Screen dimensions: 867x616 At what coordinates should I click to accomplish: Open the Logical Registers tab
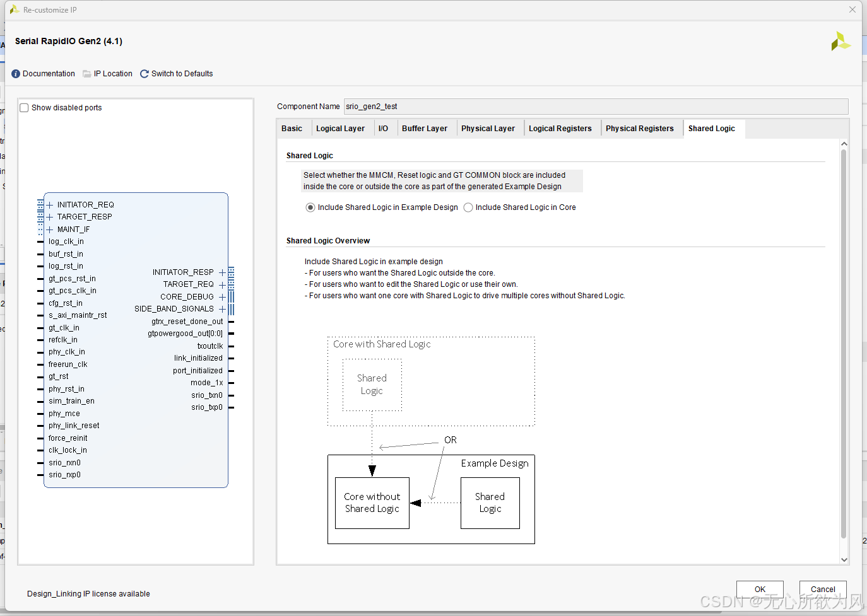click(560, 128)
